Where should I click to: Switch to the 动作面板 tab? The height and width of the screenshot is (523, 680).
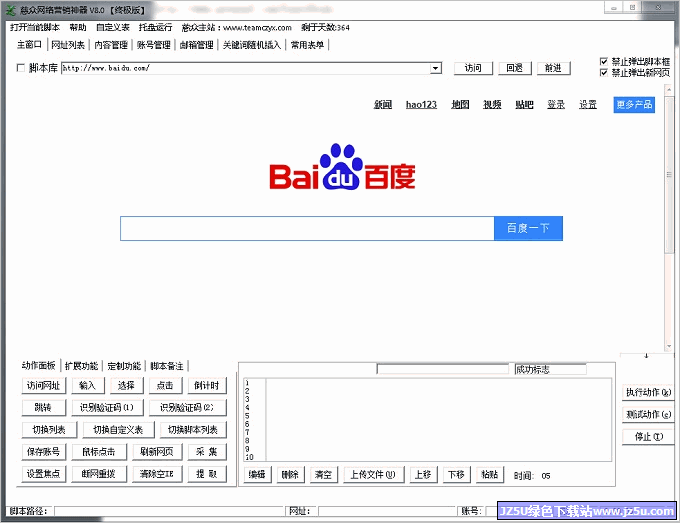[x=39, y=366]
